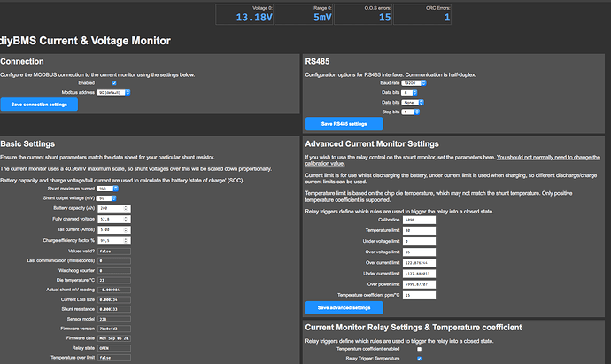Open the Stop bits dropdown

(x=411, y=112)
